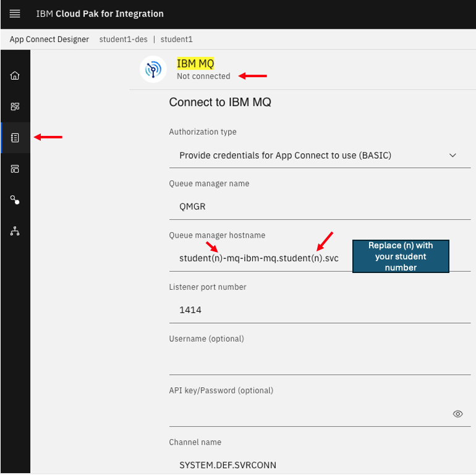This screenshot has height=475, width=476.
Task: Click the Queue manager hostname field
Action: click(260, 258)
